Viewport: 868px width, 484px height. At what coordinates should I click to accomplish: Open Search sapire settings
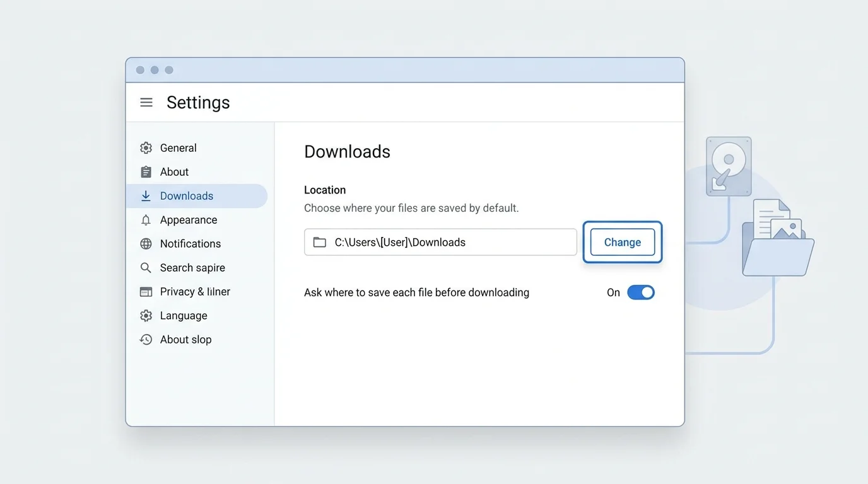(x=197, y=268)
